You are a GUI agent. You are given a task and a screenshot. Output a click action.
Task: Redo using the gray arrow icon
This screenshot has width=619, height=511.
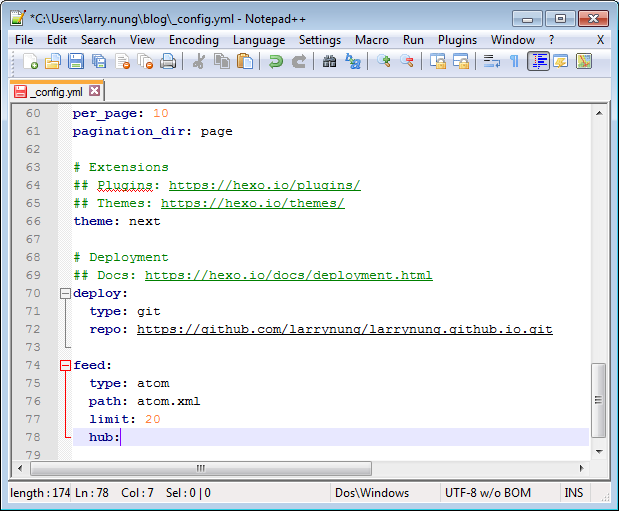point(299,62)
